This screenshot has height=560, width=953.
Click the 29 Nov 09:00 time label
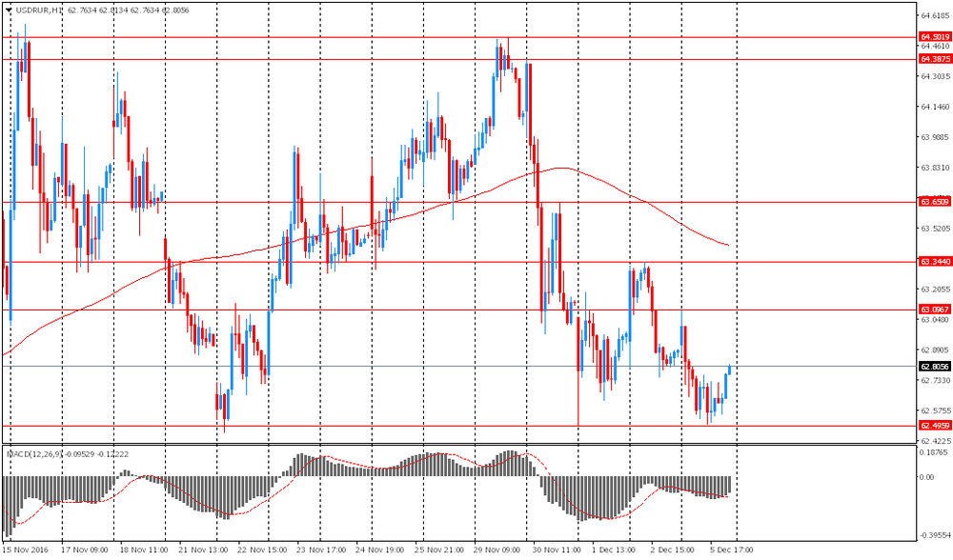tap(498, 550)
